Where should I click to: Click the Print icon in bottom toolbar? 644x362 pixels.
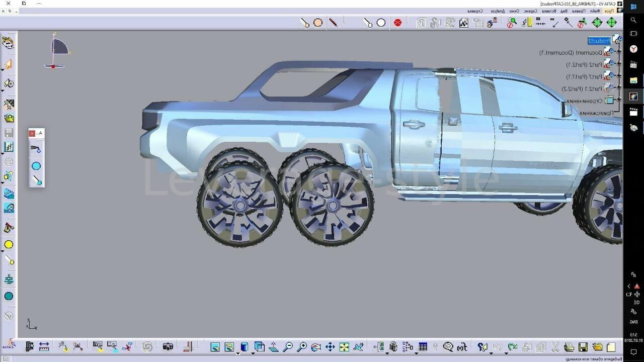coord(569,347)
